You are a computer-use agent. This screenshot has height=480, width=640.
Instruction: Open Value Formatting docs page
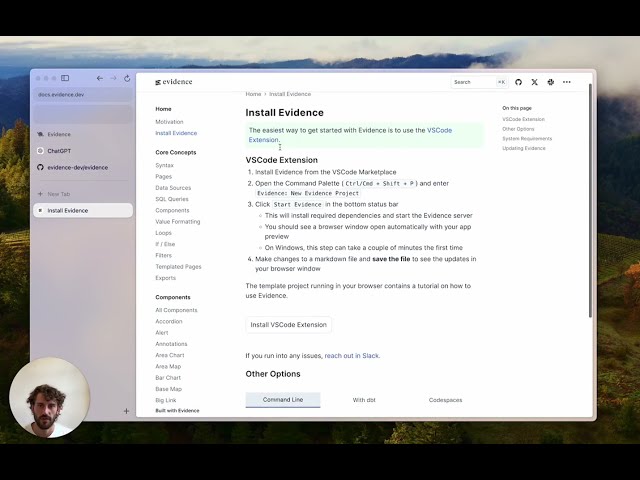(x=178, y=222)
